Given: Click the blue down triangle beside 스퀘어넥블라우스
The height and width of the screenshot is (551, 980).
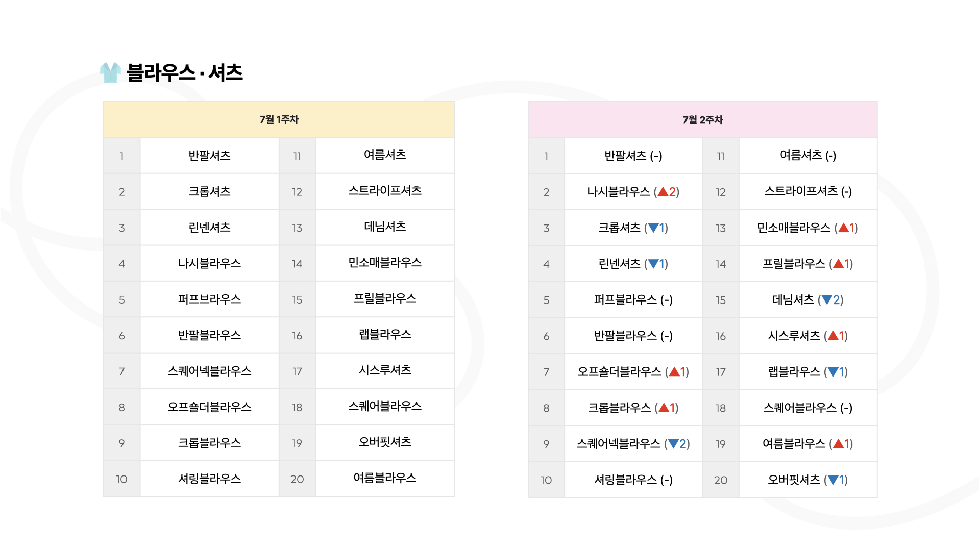Looking at the screenshot, I should click(x=673, y=444).
